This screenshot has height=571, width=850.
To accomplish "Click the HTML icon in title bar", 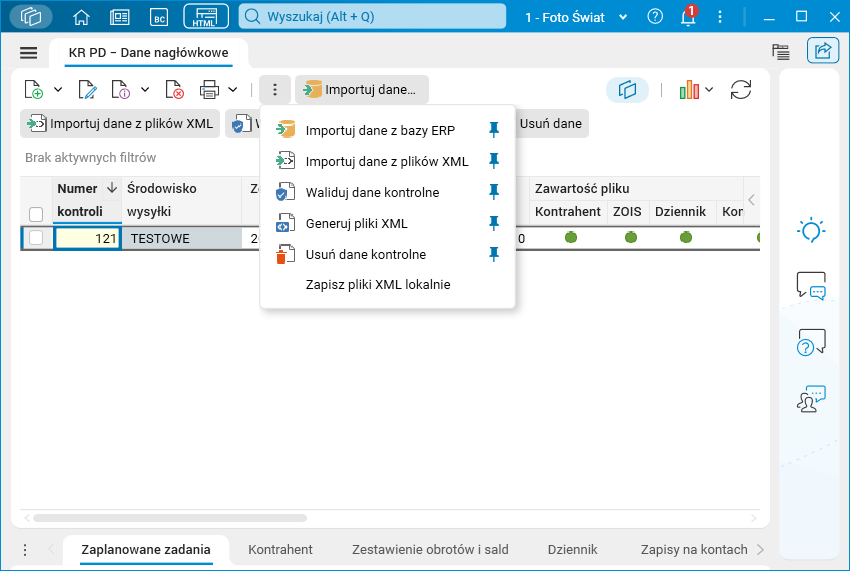I will click(x=205, y=16).
